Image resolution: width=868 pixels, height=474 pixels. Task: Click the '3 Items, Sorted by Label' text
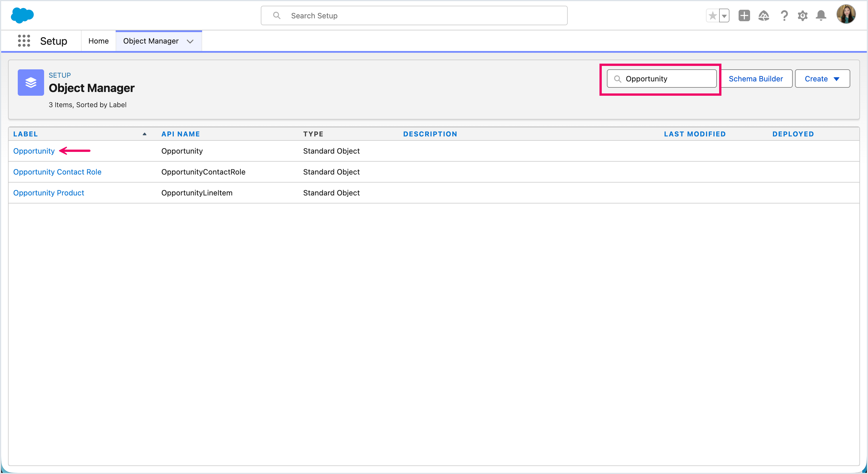88,105
